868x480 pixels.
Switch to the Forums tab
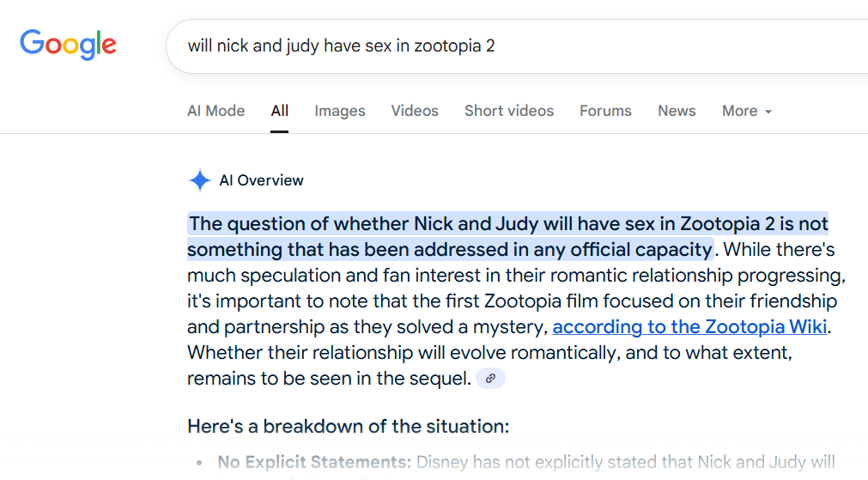click(605, 111)
